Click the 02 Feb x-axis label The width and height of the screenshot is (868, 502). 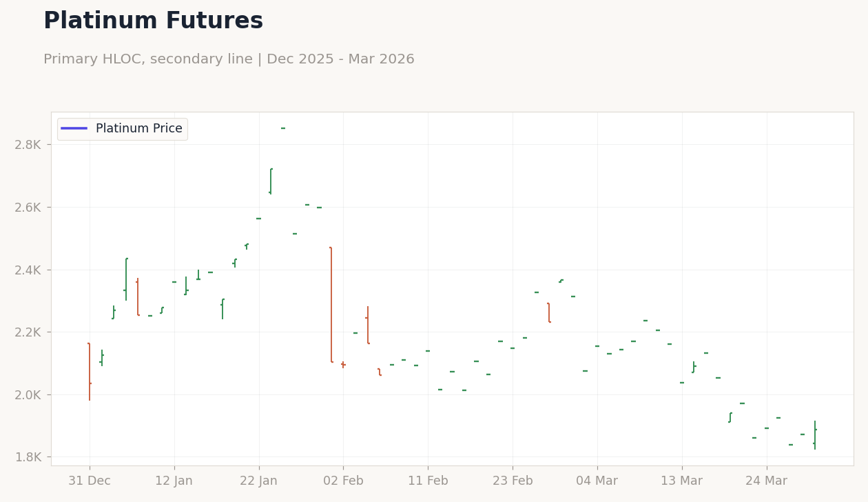click(x=343, y=481)
